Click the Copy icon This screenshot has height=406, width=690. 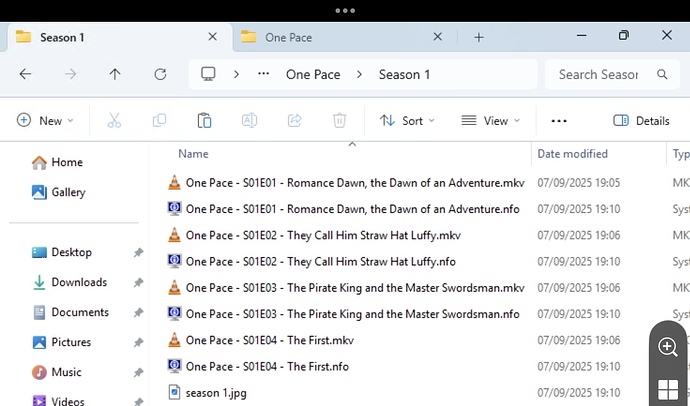tap(159, 121)
